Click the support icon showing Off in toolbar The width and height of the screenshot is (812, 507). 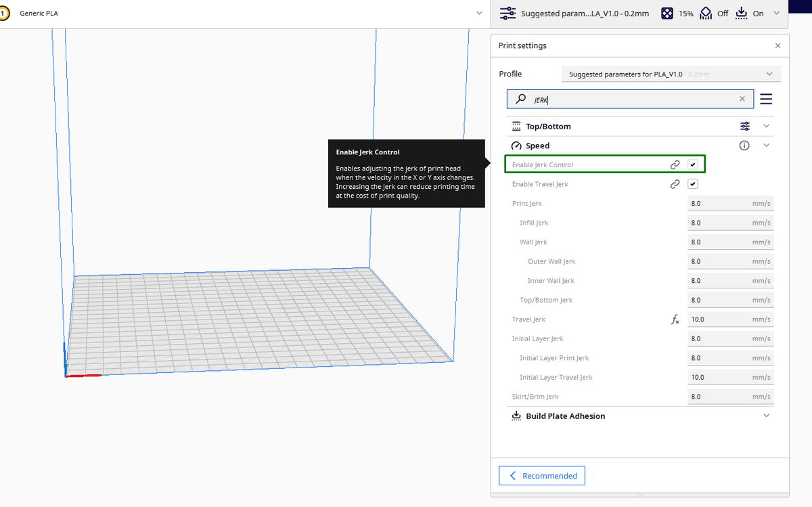point(706,13)
